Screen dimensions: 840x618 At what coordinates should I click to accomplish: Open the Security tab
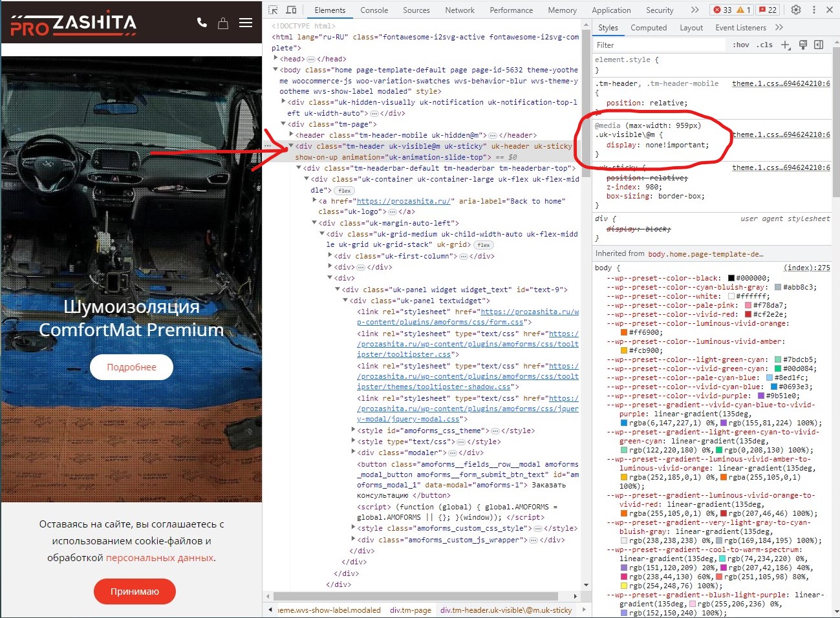click(x=660, y=10)
